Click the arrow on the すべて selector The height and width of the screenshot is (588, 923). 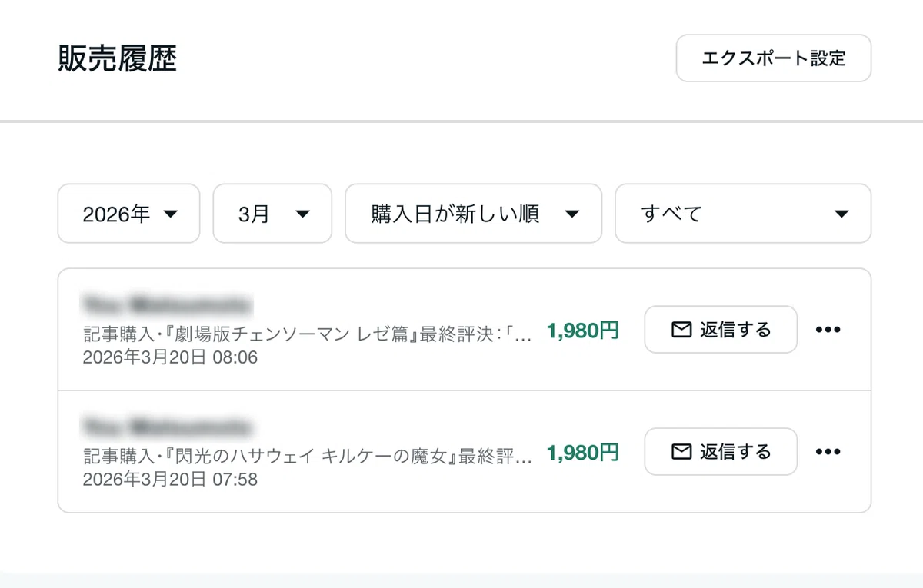point(841,214)
